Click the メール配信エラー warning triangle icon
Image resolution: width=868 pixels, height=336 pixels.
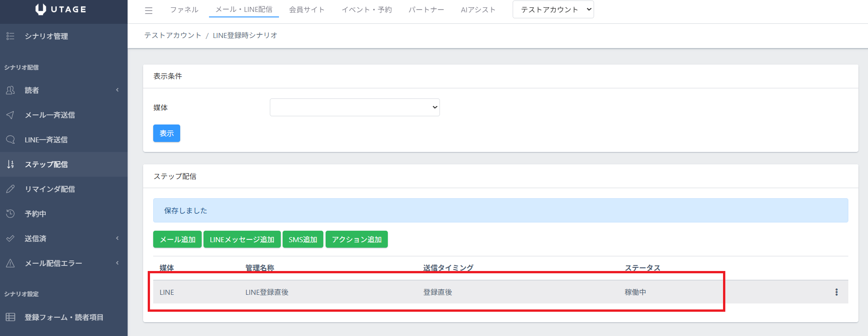pyautogui.click(x=11, y=263)
